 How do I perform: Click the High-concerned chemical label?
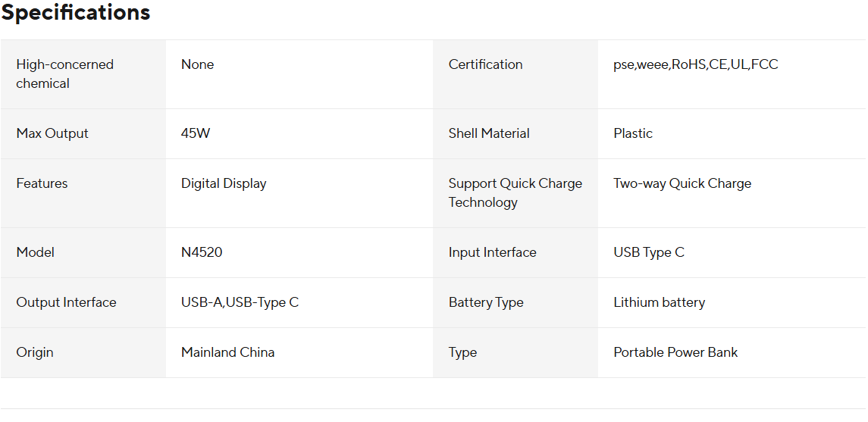tap(64, 73)
